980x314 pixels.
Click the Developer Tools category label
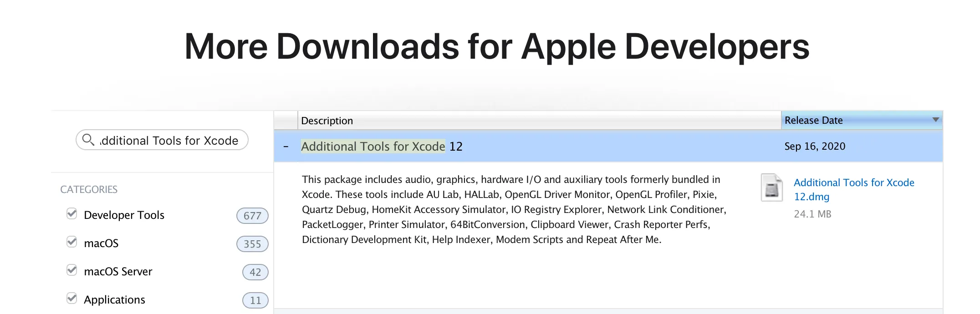tap(124, 215)
